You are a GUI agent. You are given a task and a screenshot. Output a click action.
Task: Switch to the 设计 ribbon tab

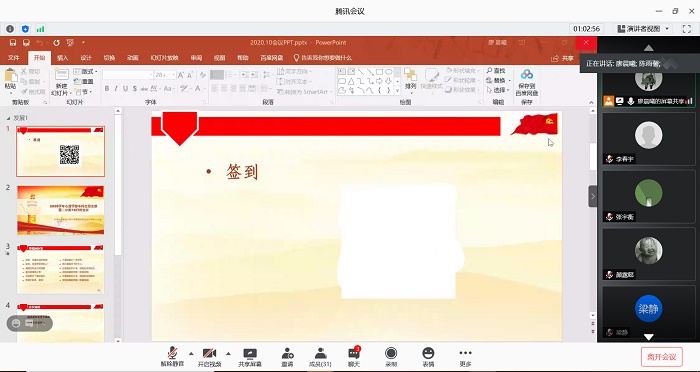(86, 58)
